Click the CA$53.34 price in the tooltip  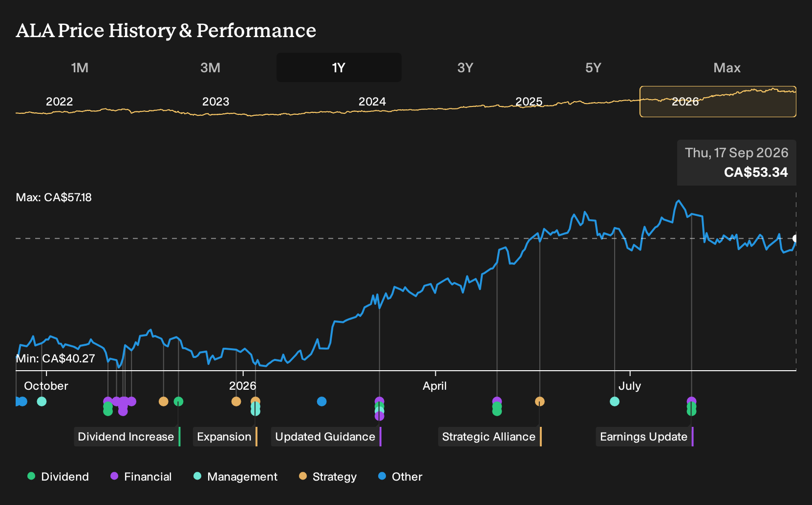[x=756, y=172]
